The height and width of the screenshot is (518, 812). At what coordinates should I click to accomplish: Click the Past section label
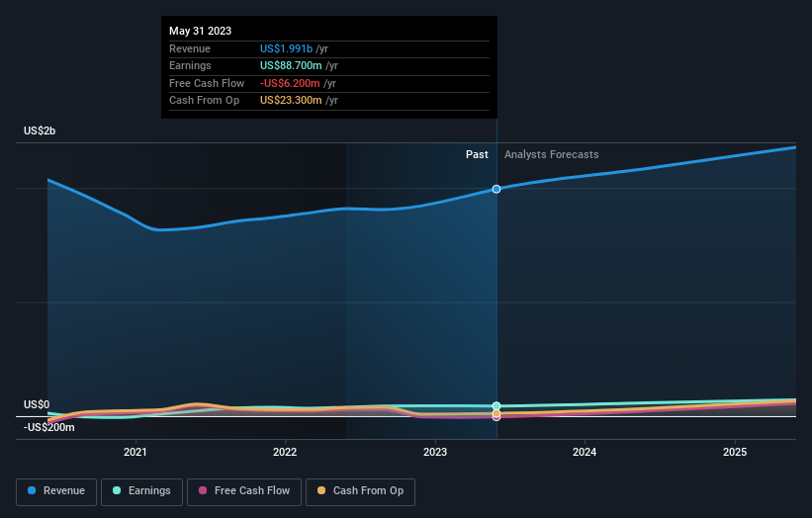click(x=477, y=154)
